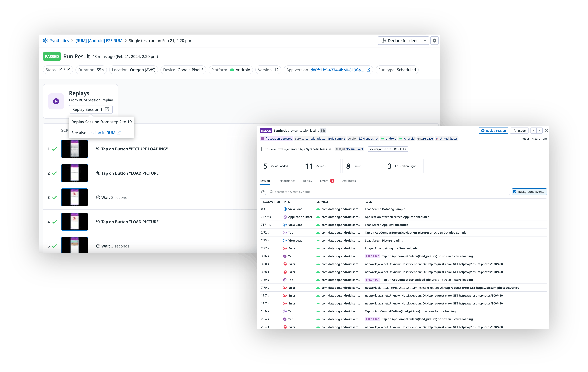Viewport: 588px width, 372px height.
Task: Disable the Background Events checkbox
Action: tap(515, 192)
